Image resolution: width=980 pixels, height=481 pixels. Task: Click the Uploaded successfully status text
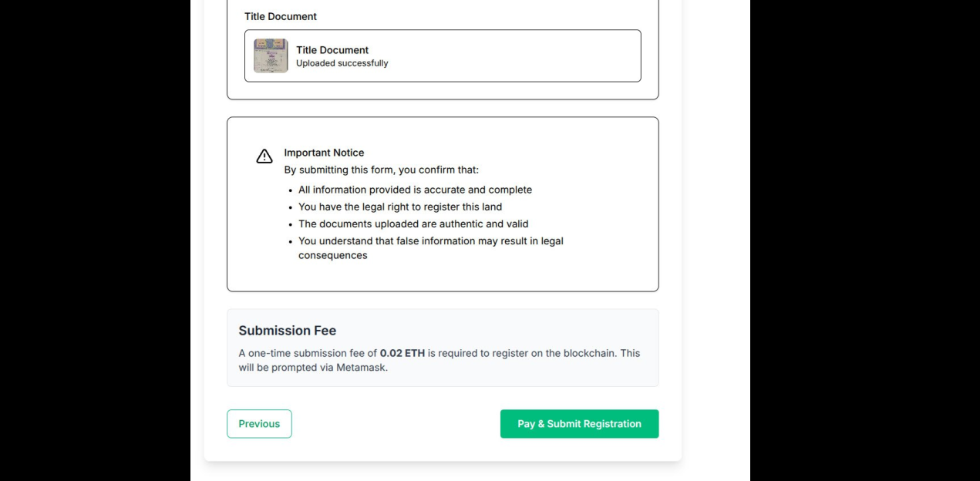point(342,63)
